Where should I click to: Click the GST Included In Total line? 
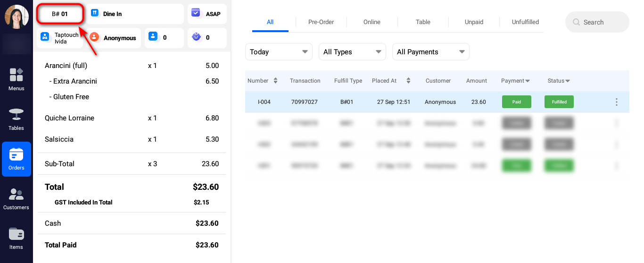coord(132,203)
